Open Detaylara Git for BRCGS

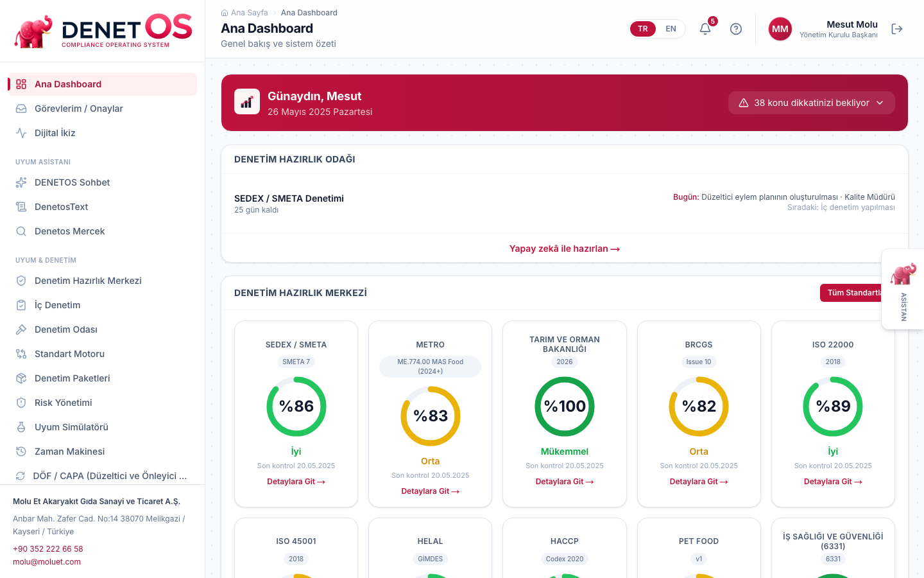pos(699,482)
